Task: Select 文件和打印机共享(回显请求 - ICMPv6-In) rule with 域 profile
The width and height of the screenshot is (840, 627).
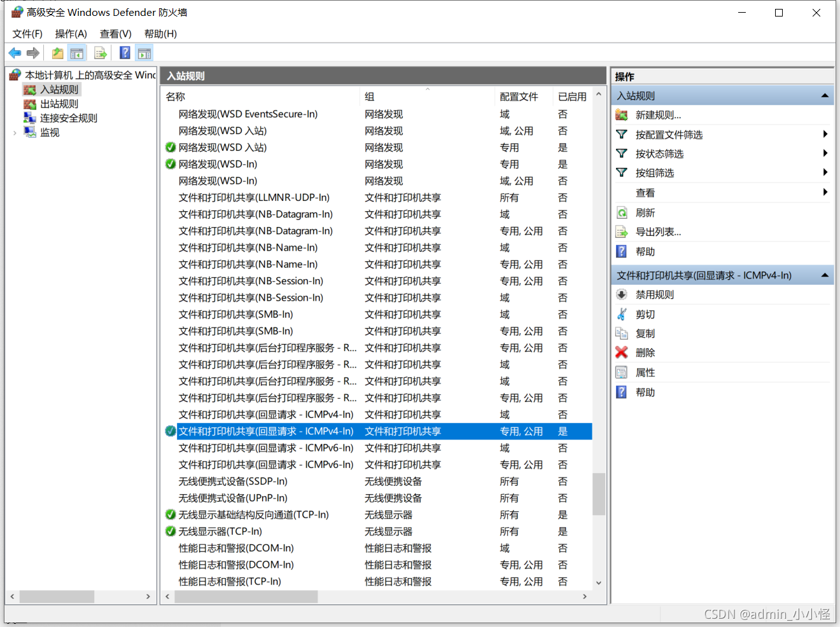Action: coord(266,448)
